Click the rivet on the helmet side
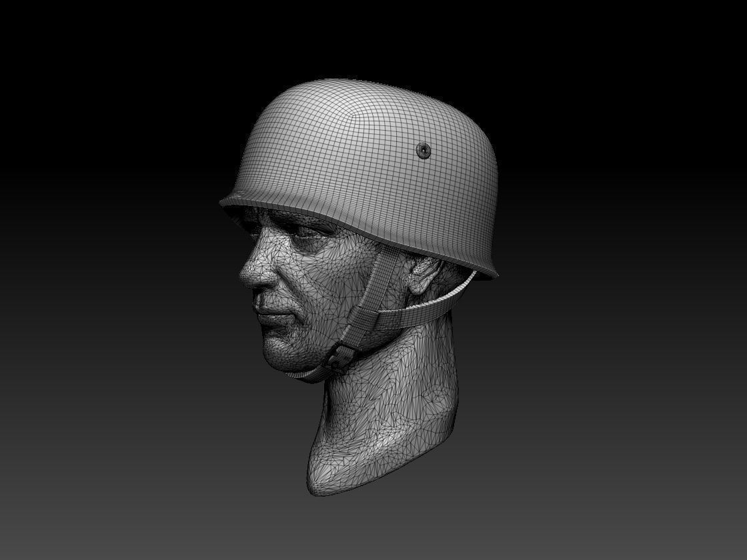The height and width of the screenshot is (560, 747). tap(423, 151)
